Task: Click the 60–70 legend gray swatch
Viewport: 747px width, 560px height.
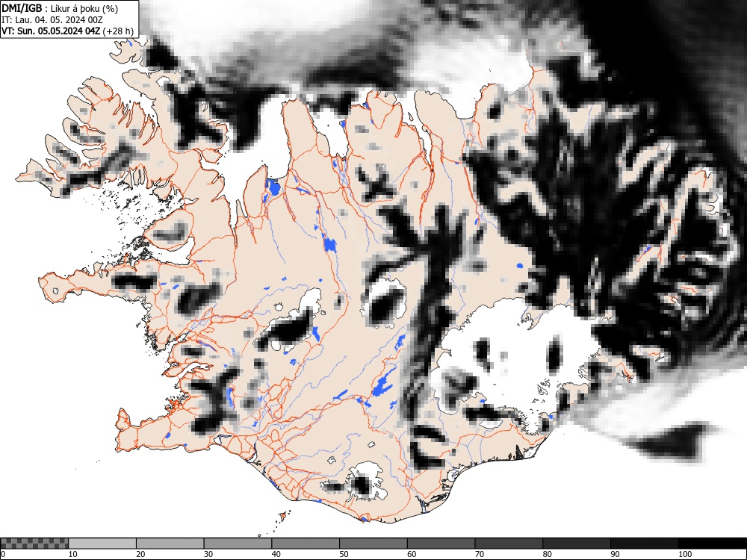Action: 441,544
